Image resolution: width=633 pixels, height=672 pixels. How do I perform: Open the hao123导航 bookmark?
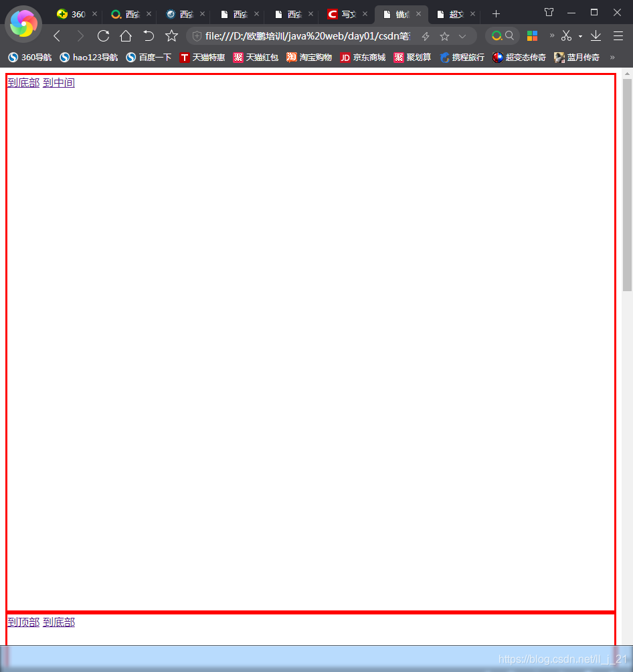[x=89, y=58]
